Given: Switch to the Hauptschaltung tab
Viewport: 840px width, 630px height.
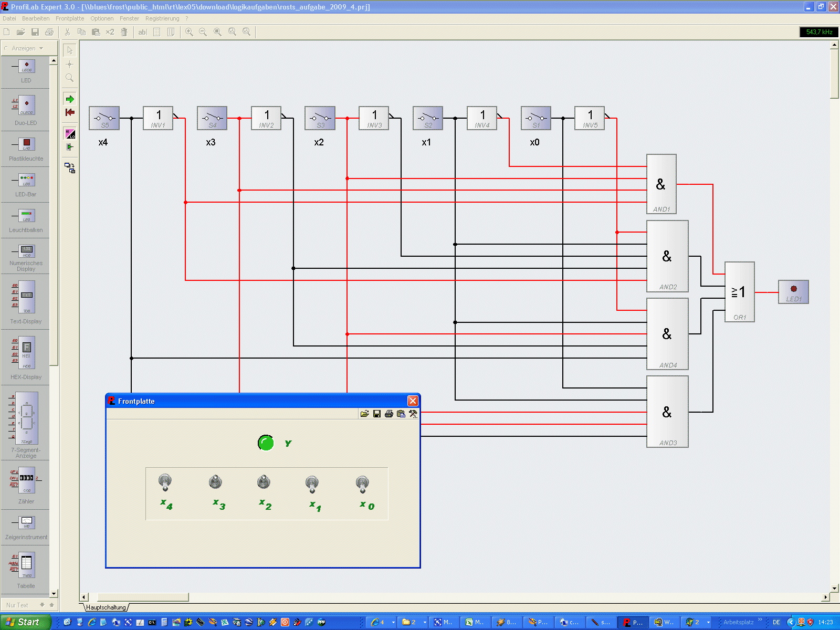Looking at the screenshot, I should pyautogui.click(x=106, y=607).
